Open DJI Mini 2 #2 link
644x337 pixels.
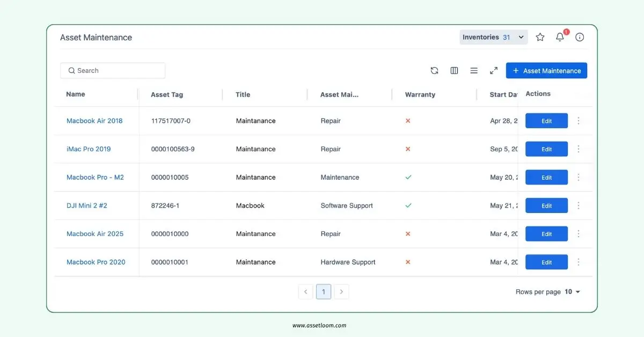pyautogui.click(x=87, y=206)
